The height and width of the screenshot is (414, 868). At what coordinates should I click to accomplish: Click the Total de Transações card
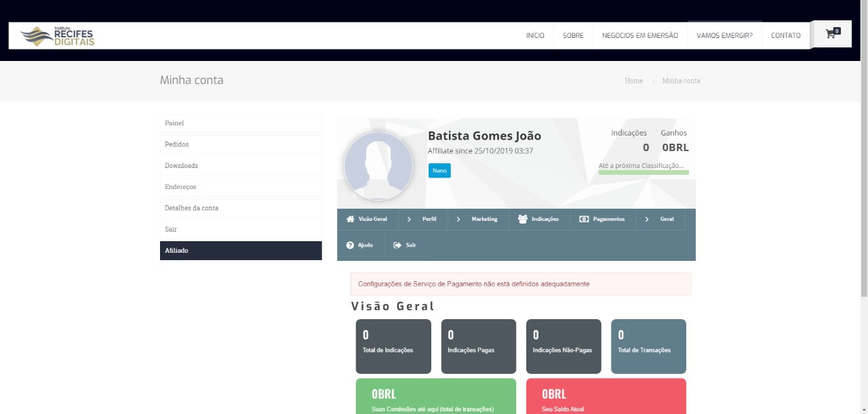click(x=648, y=346)
